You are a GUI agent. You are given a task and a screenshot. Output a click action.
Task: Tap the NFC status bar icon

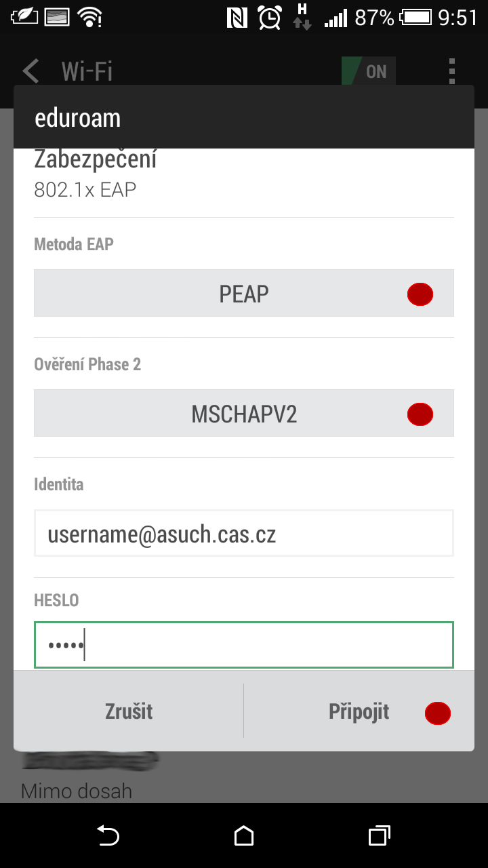pyautogui.click(x=237, y=18)
